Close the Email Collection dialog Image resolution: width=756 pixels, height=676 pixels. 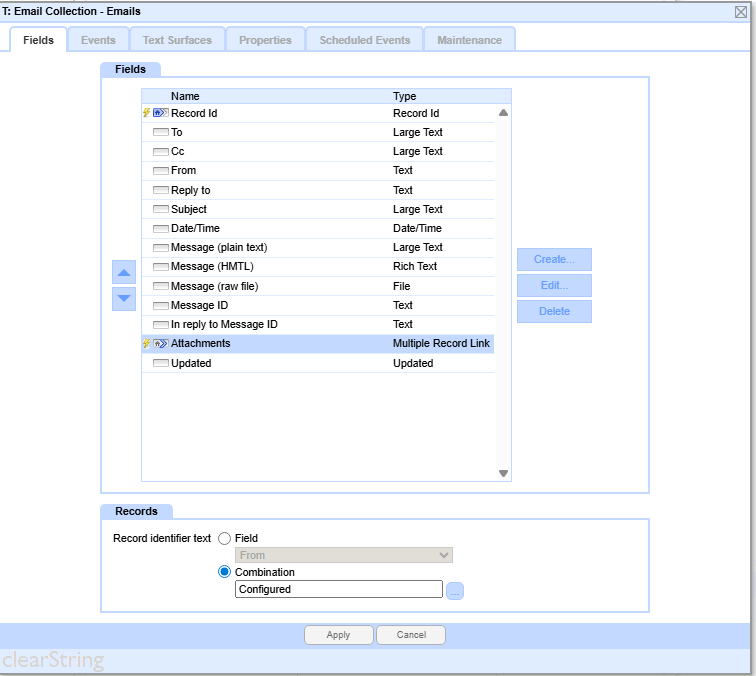(x=741, y=11)
